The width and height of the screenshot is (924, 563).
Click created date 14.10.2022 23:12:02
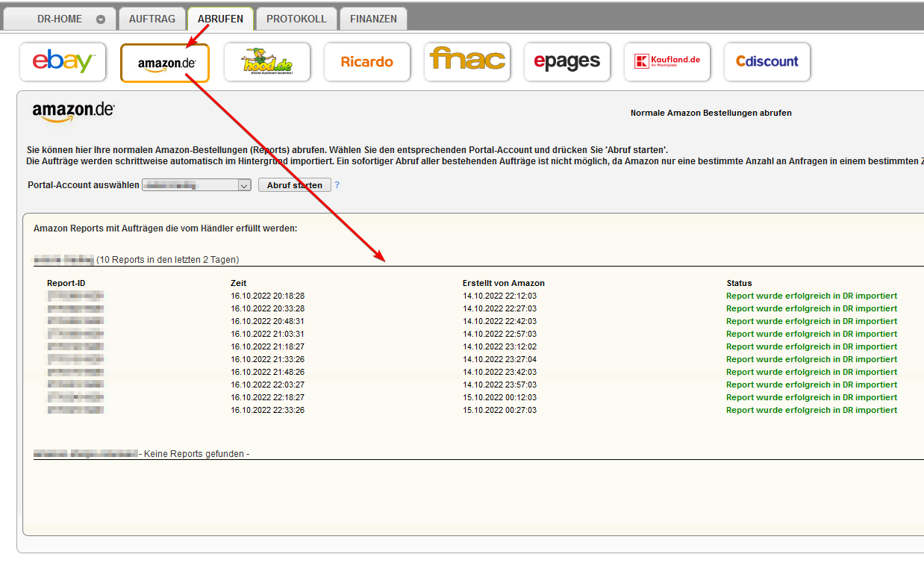click(500, 346)
